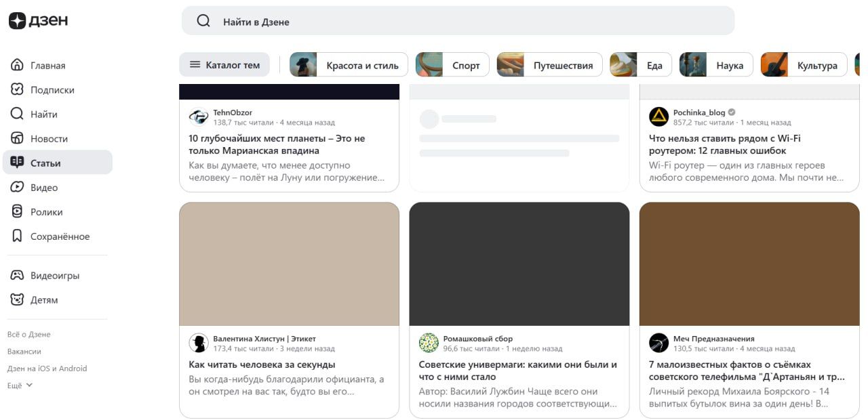This screenshot has width=868, height=420.
Task: Open Главная home icon in sidebar
Action: pos(18,65)
